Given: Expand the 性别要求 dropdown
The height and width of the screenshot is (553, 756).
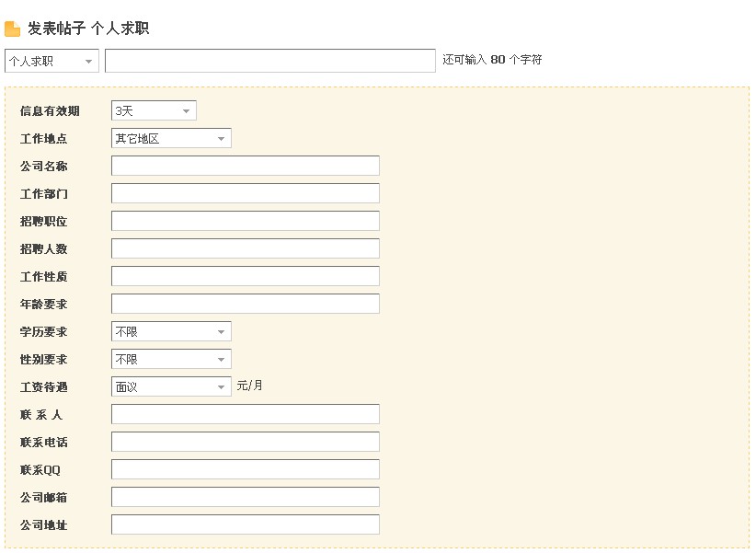Looking at the screenshot, I should tap(171, 360).
